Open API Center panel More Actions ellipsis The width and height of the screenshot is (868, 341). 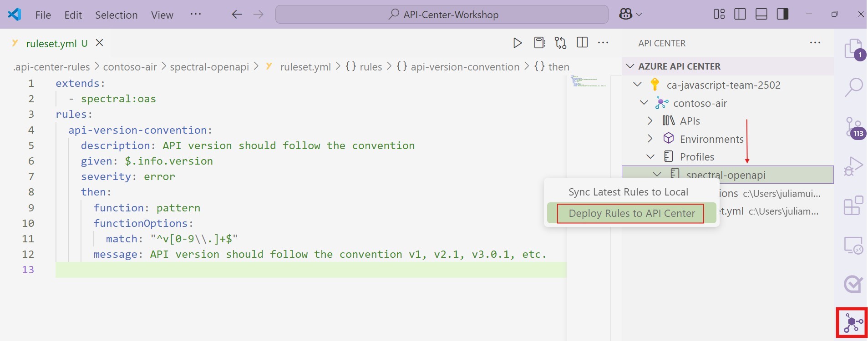(x=815, y=43)
